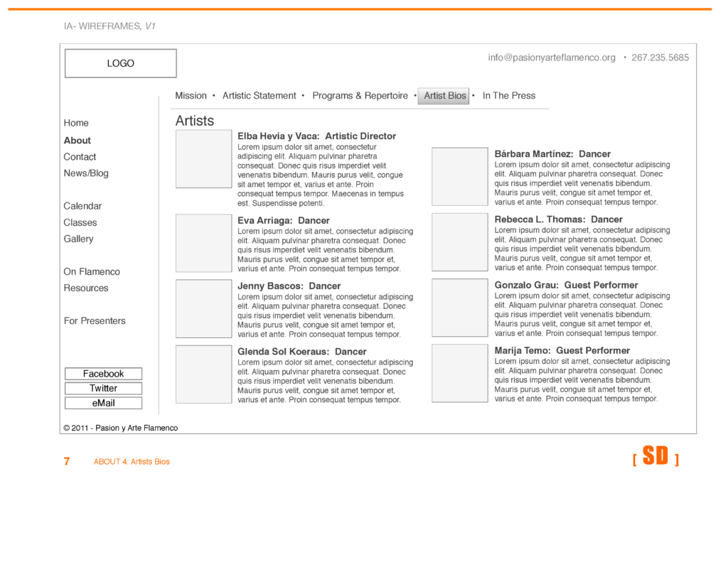Click Bárbara Martínez's photo thumbnail
Screen dimensions: 728x562
(x=459, y=177)
